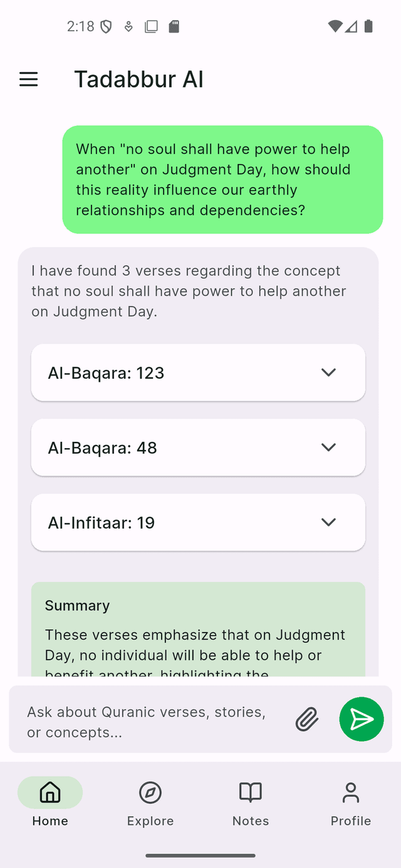The width and height of the screenshot is (401, 868).
Task: Tap the bottom gesture navigation bar
Action: [200, 854]
